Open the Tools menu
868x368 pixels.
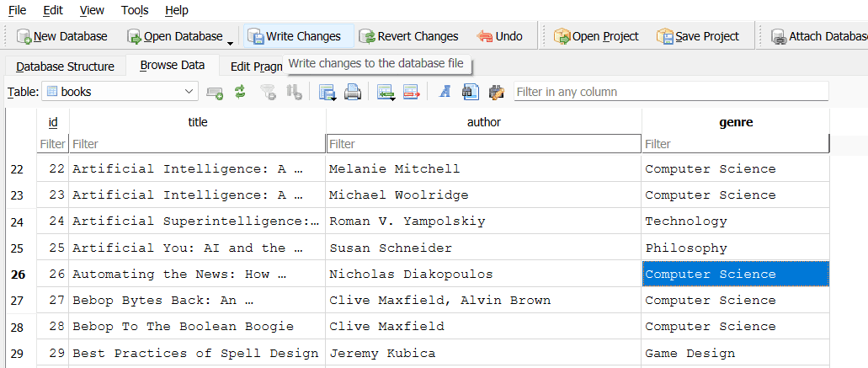coord(134,10)
